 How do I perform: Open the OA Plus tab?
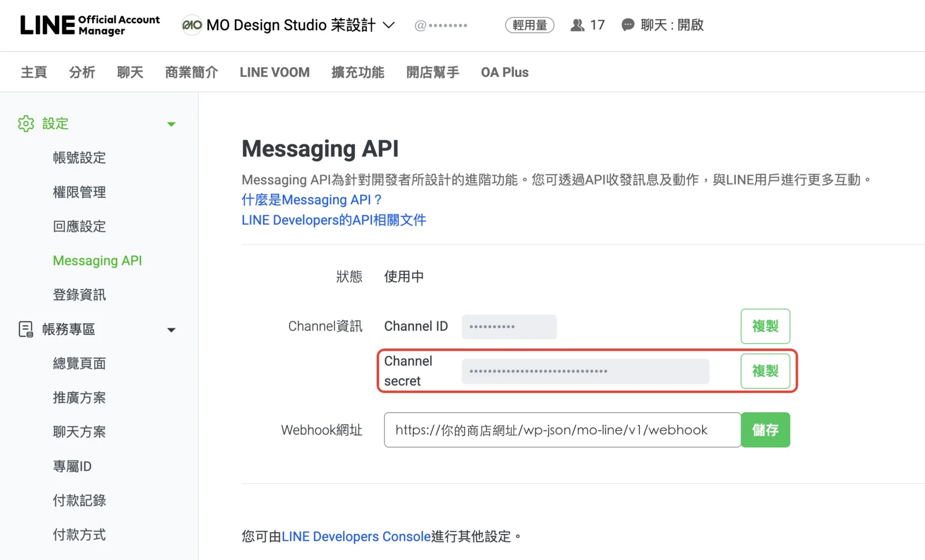point(505,72)
